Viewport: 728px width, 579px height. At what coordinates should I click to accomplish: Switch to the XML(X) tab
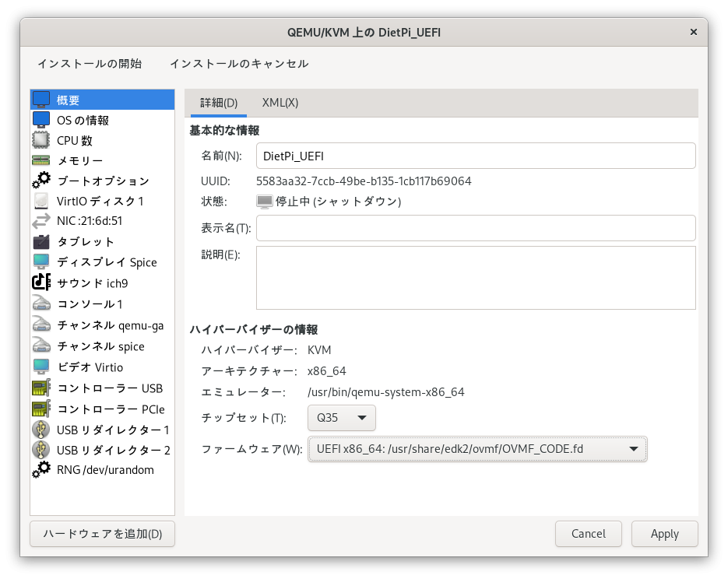click(x=280, y=103)
